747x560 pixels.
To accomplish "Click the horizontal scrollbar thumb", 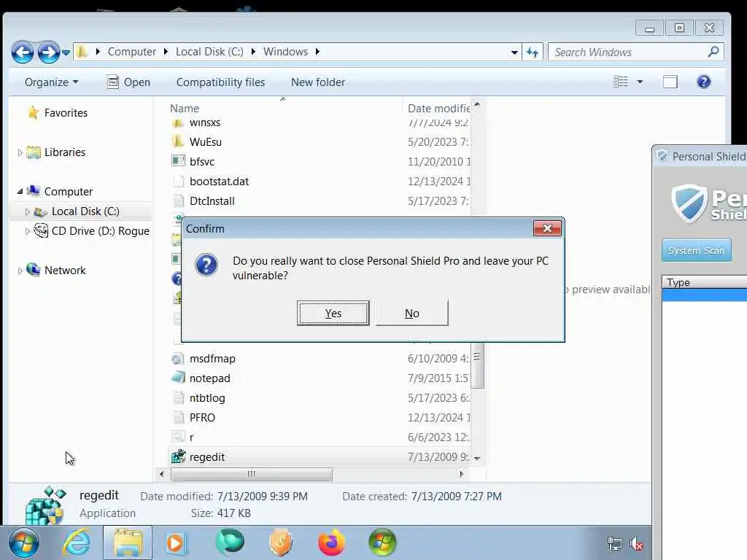I will pyautogui.click(x=252, y=474).
